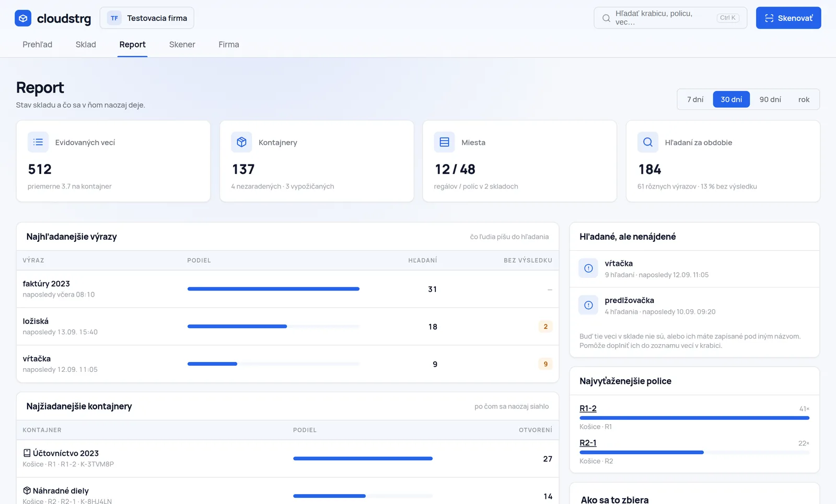Click the Skenovať button
Screen dimensions: 836x504
788,18
